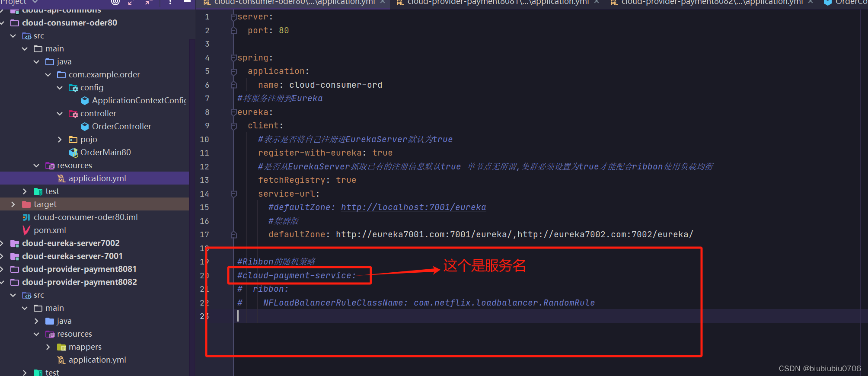Fold the client block at line 9

[234, 126]
